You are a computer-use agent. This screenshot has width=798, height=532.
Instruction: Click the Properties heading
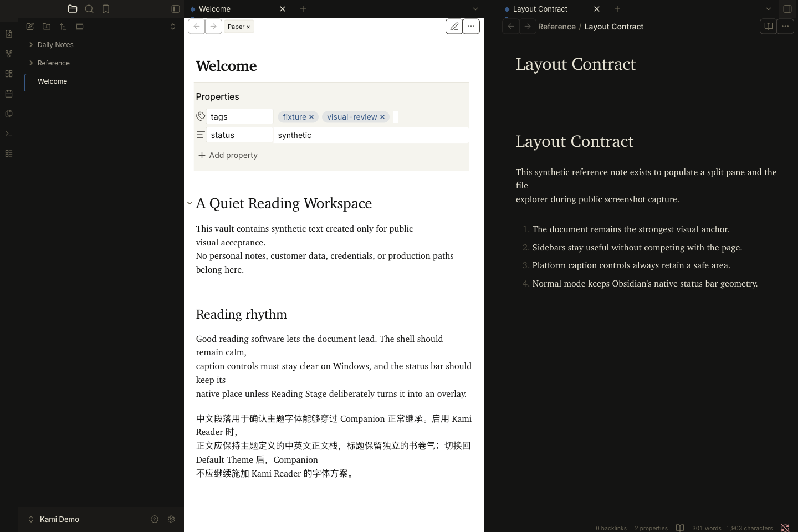click(217, 96)
